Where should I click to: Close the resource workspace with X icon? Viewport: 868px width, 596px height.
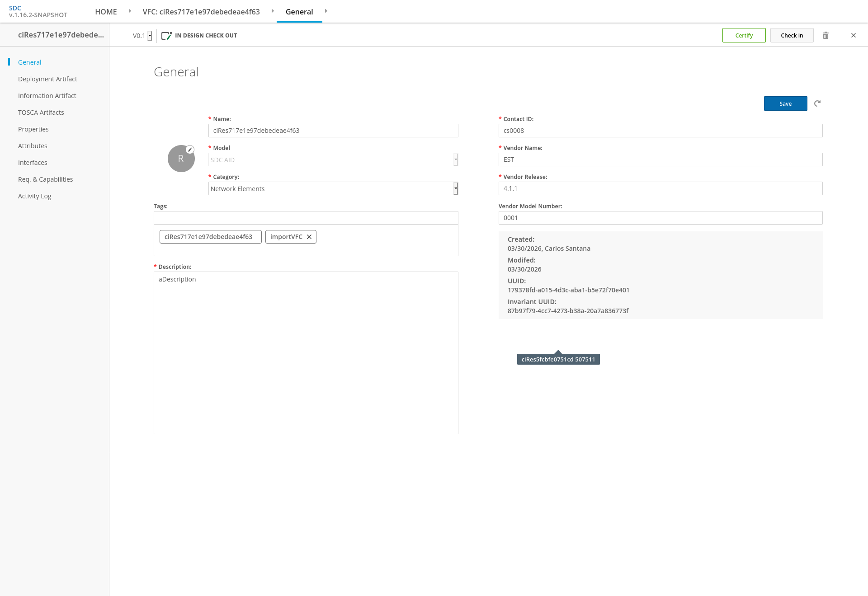pyautogui.click(x=854, y=35)
